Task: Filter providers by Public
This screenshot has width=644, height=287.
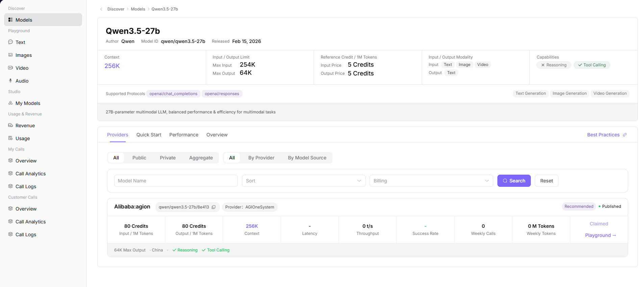Action: 139,158
